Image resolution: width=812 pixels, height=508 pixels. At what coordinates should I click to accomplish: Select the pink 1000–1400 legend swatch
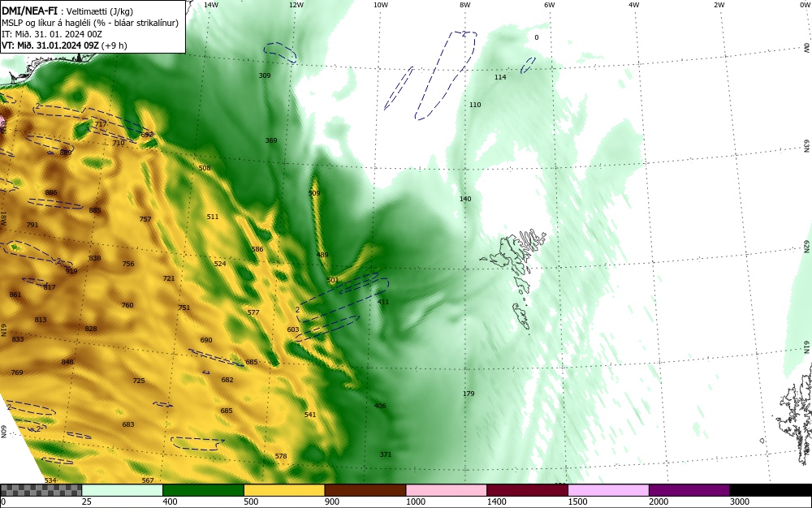tap(447, 490)
